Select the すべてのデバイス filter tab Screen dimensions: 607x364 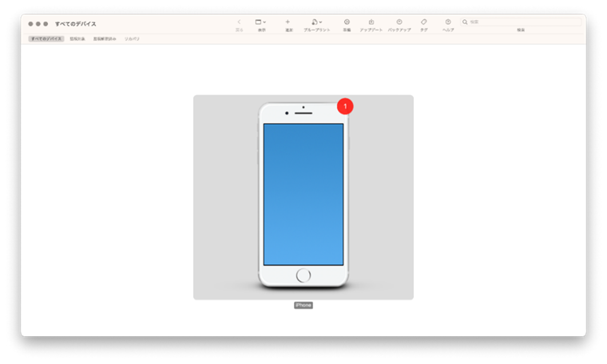coord(46,38)
